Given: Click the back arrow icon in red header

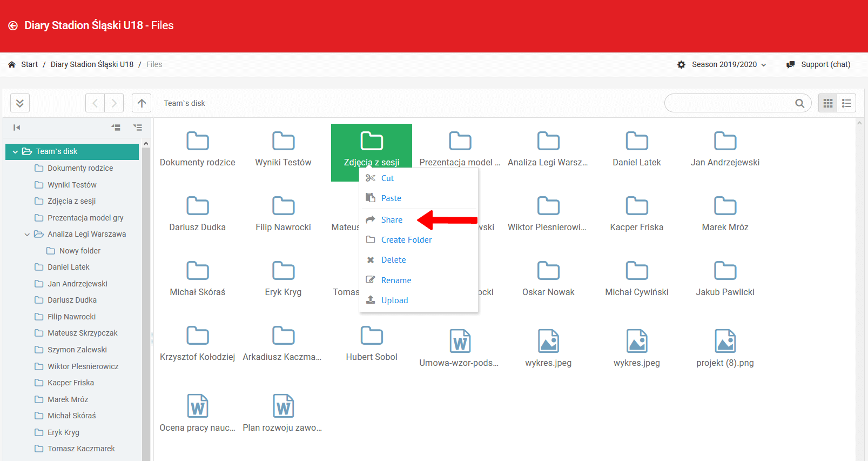Looking at the screenshot, I should (13, 26).
